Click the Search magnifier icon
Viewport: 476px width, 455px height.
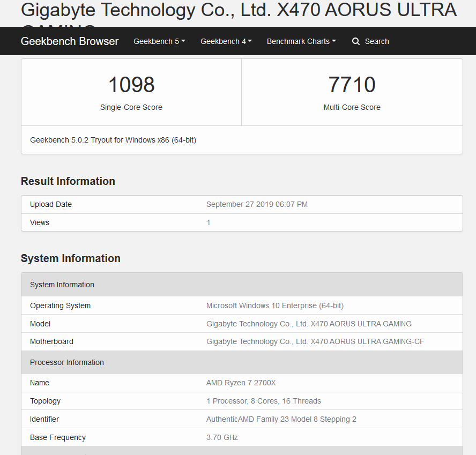click(356, 41)
